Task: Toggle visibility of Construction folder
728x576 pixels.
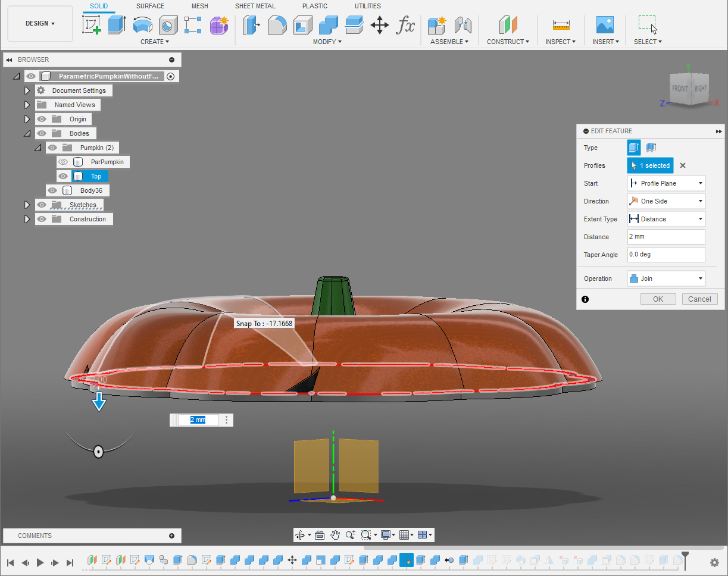Action: [42, 219]
